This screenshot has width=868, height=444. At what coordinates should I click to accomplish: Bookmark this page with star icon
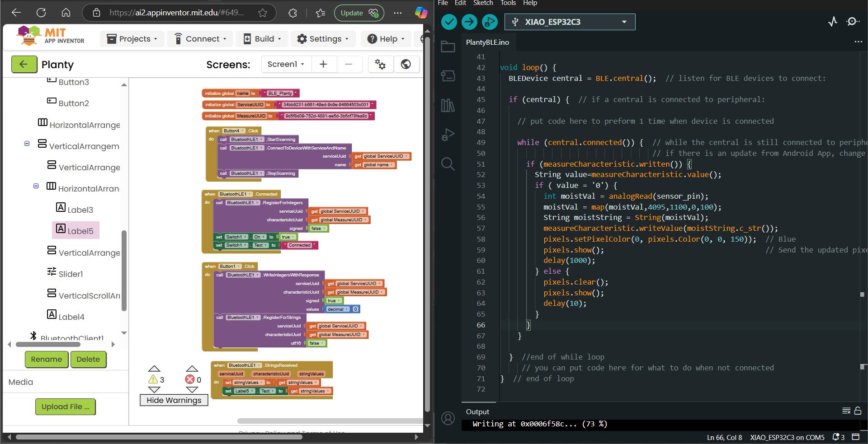[x=263, y=13]
